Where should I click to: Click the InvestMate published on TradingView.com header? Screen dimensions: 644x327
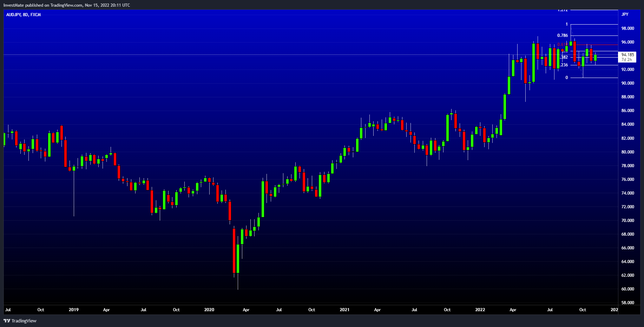tap(67, 5)
